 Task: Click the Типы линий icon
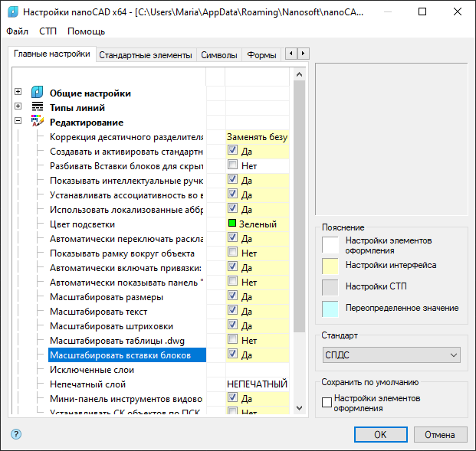pos(38,108)
